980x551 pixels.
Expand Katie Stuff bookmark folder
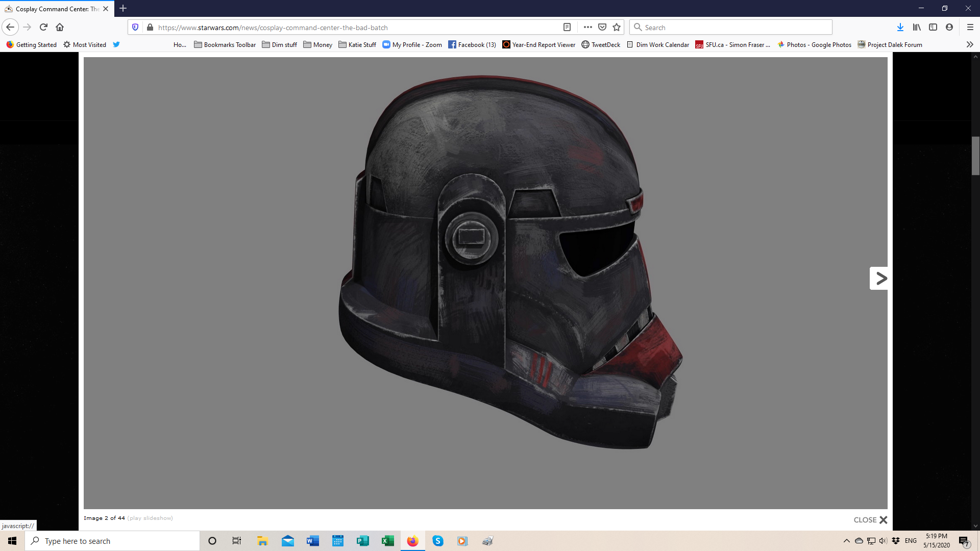point(357,44)
